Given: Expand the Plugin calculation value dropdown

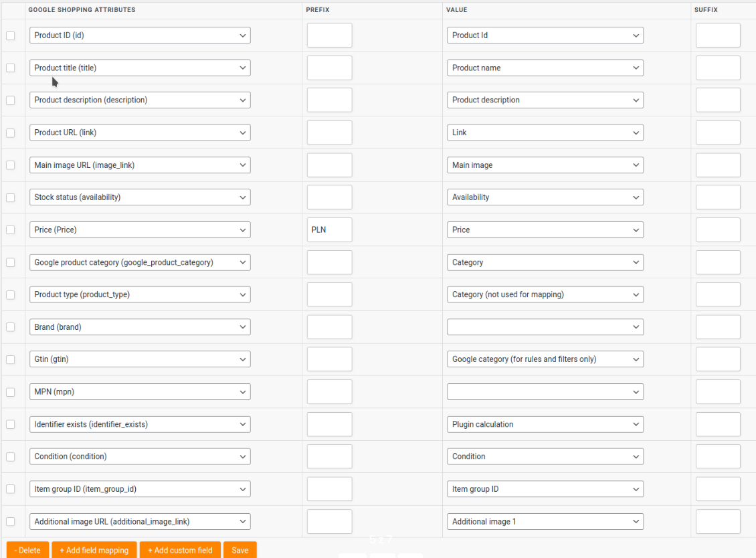Looking at the screenshot, I should 545,424.
